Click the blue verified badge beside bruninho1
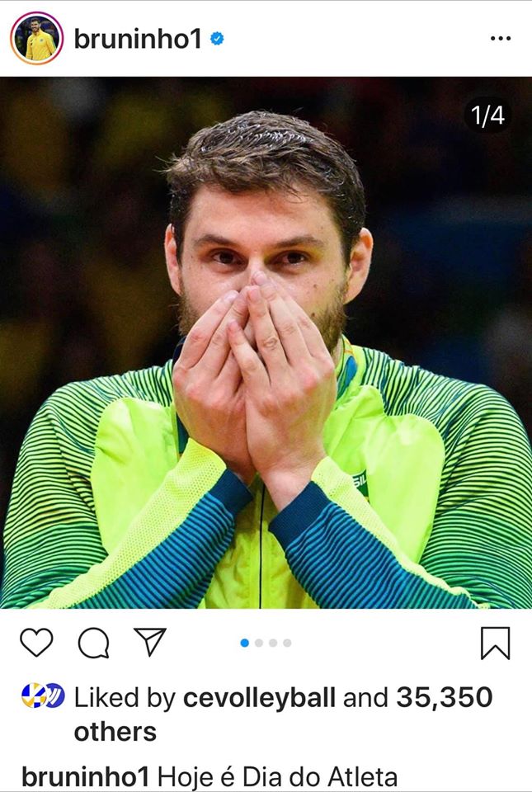Image resolution: width=532 pixels, height=792 pixels. (x=217, y=39)
